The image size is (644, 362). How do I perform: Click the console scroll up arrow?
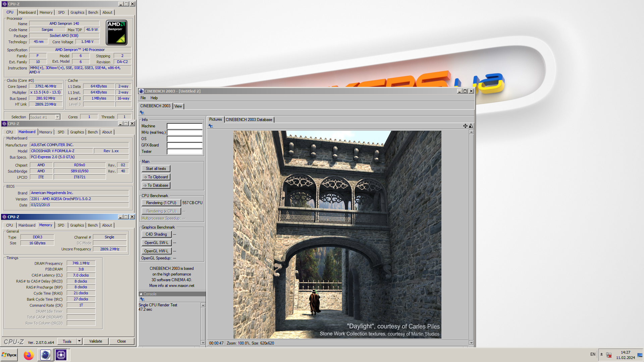point(203,305)
